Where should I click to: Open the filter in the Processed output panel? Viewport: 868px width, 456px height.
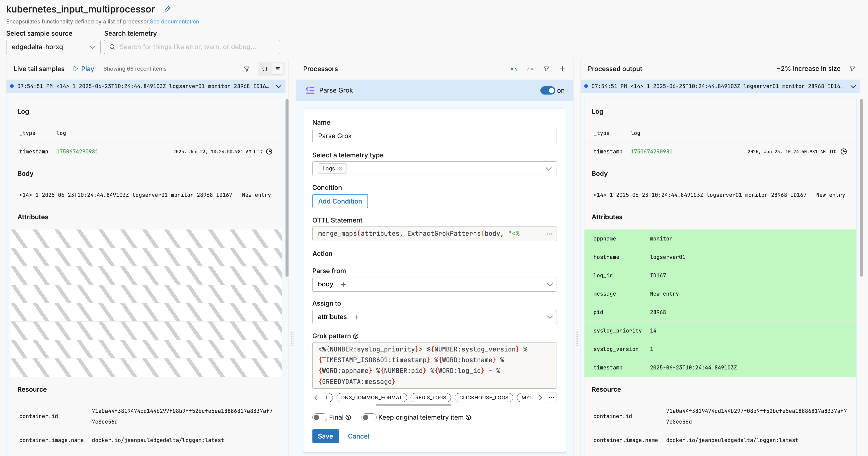(852, 69)
